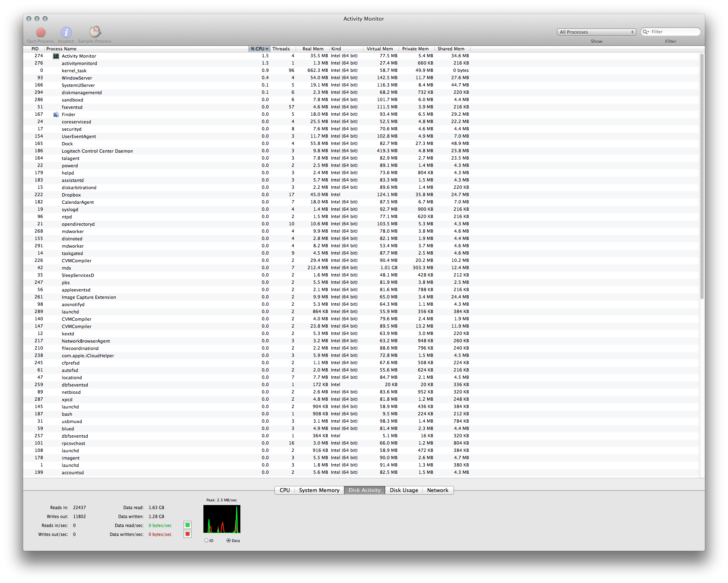
Task: Open the All Processes dropdown
Action: (x=596, y=32)
